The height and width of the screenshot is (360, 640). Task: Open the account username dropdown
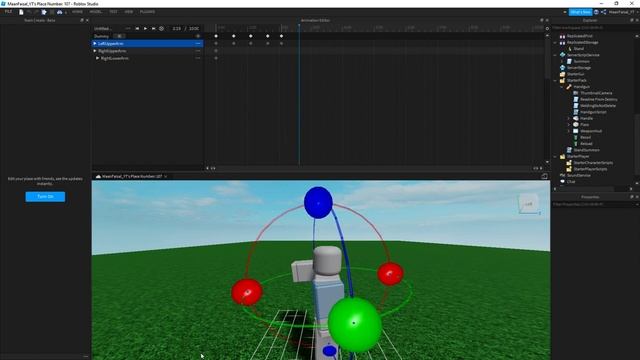[623, 12]
